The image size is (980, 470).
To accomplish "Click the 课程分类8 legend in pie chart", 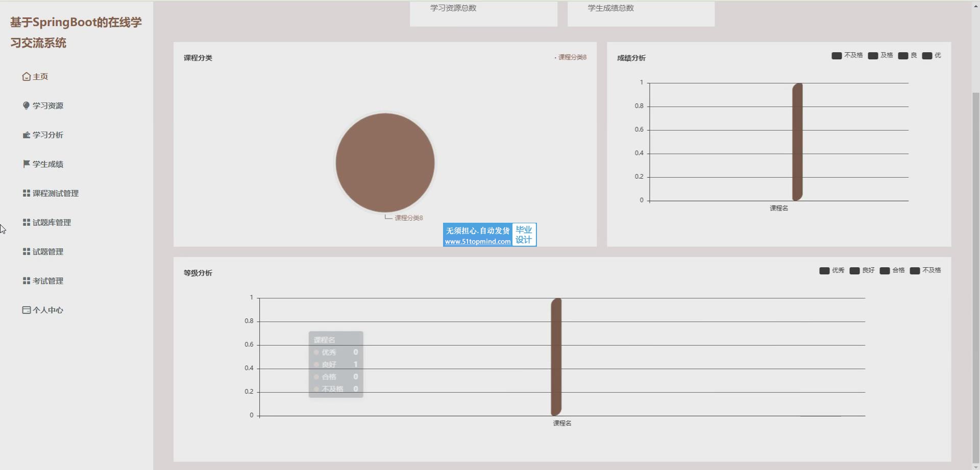I will 572,57.
